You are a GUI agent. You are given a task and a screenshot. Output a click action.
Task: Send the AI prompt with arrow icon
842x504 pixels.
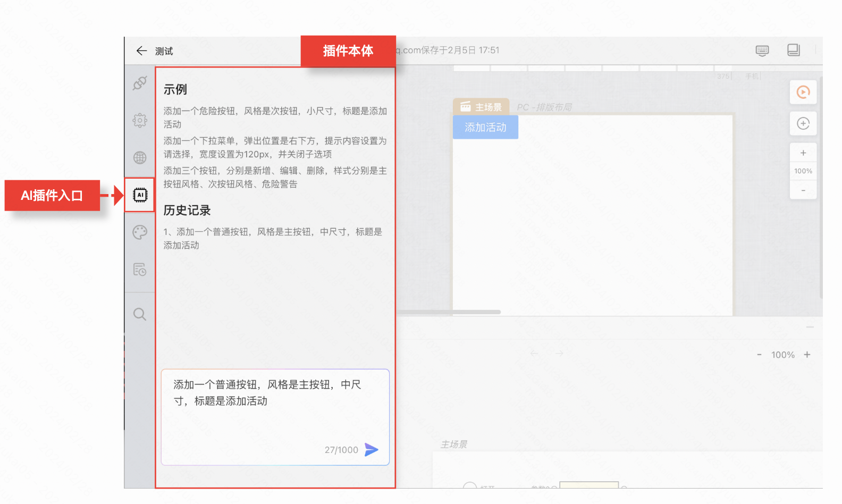coord(372,450)
